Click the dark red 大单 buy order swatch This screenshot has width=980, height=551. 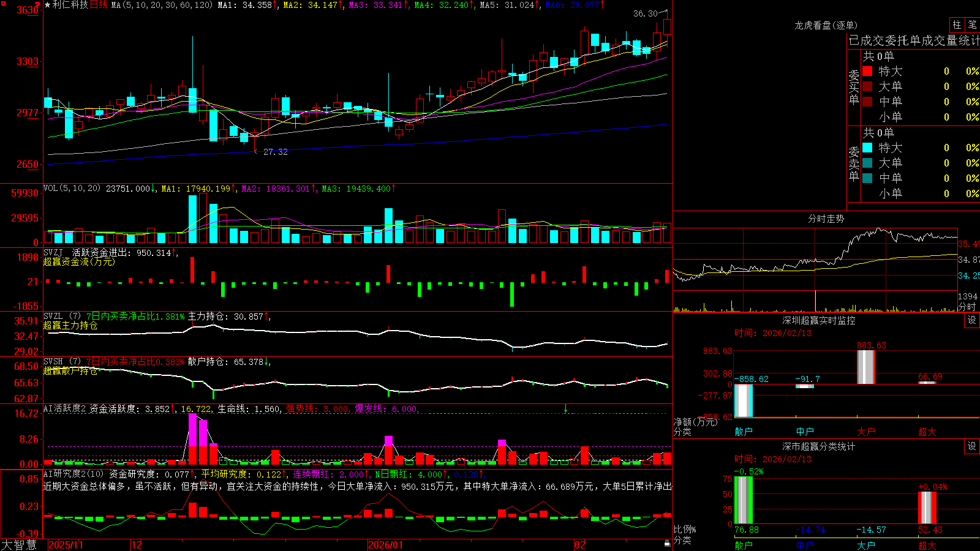click(867, 86)
